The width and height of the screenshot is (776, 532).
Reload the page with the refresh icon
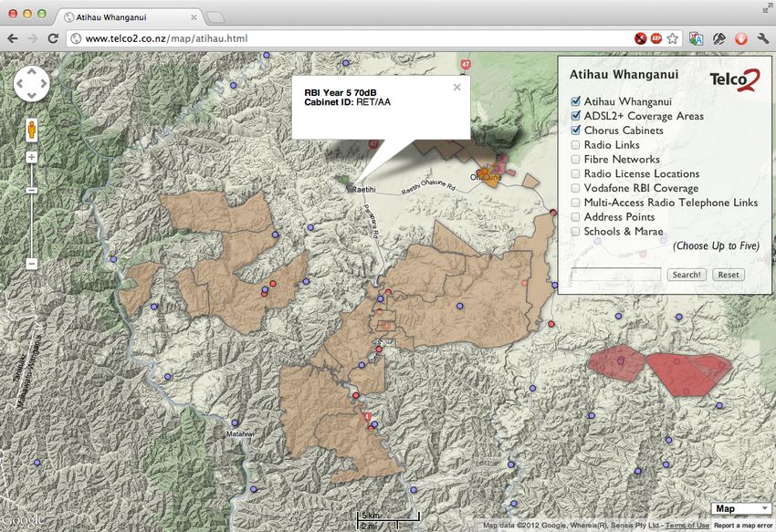[x=53, y=38]
